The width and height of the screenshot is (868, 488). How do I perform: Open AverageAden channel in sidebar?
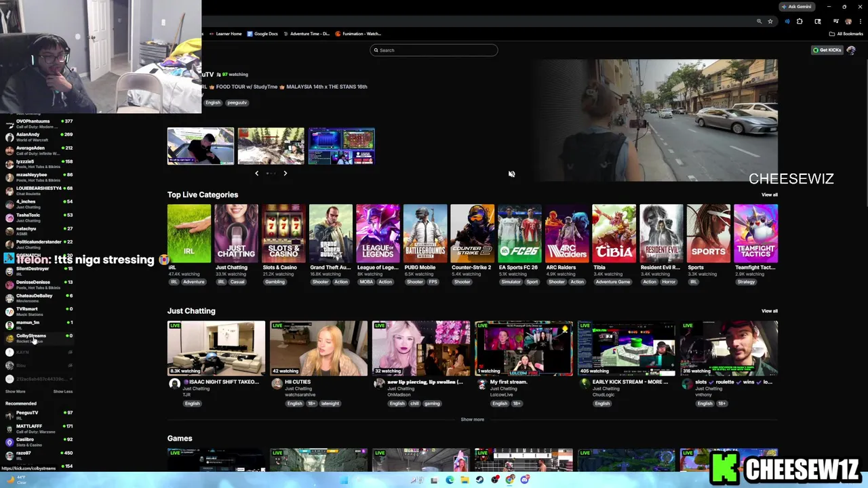pos(39,150)
